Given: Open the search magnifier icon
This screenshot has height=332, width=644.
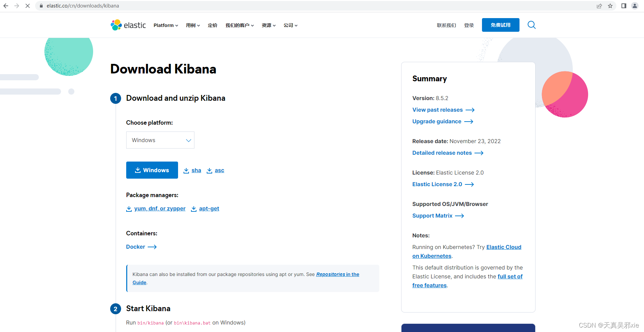Looking at the screenshot, I should tap(531, 25).
